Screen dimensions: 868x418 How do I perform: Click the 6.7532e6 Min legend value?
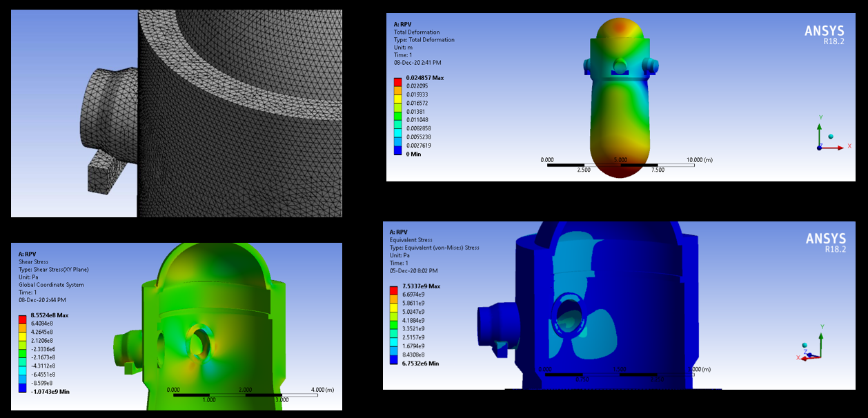click(x=420, y=363)
